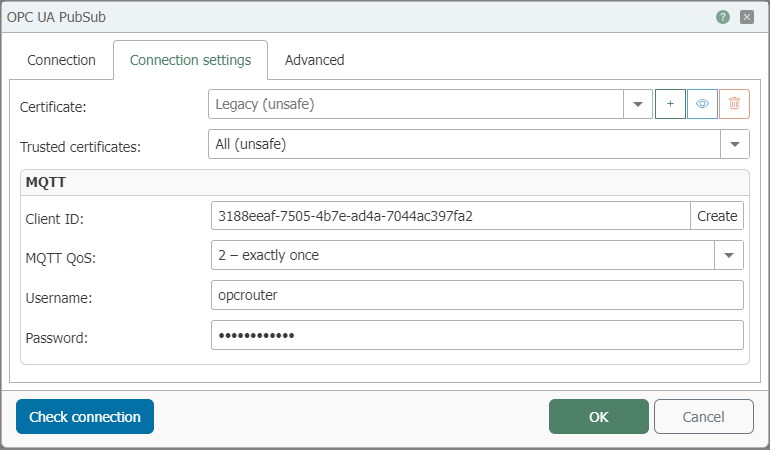Image resolution: width=770 pixels, height=450 pixels.
Task: Click the 'Trusted certificates:' label
Action: (x=80, y=147)
